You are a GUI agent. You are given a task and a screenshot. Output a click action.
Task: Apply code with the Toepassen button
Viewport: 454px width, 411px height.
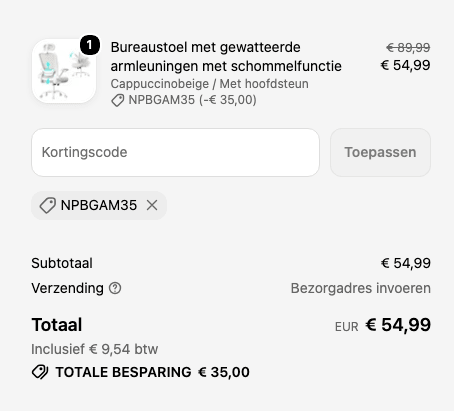[x=380, y=152]
